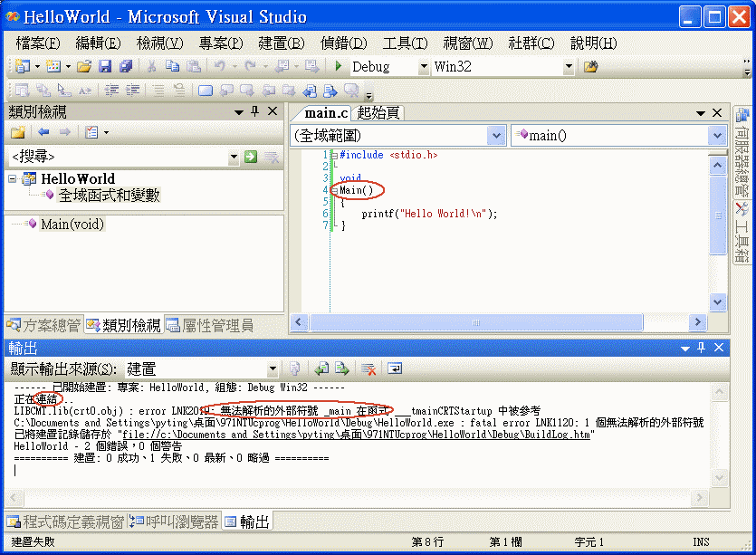756x555 pixels.
Task: Click Clear All icon in Output toolbar
Action: (x=368, y=368)
